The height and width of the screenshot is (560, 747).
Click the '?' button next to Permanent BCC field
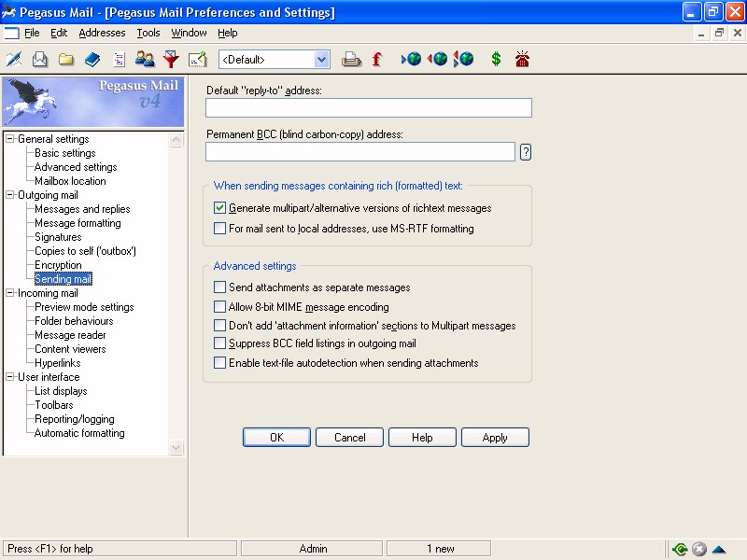click(526, 152)
